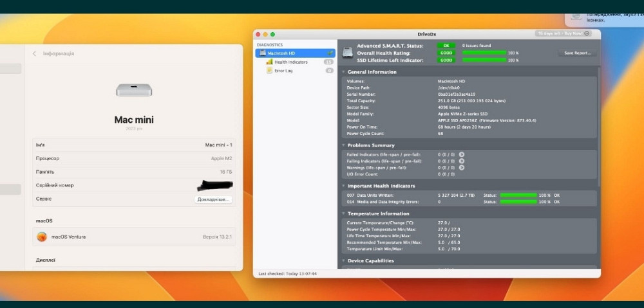Viewport: 644px width, 308px height.
Task: Collapse the Device Capabilities section
Action: point(344,261)
